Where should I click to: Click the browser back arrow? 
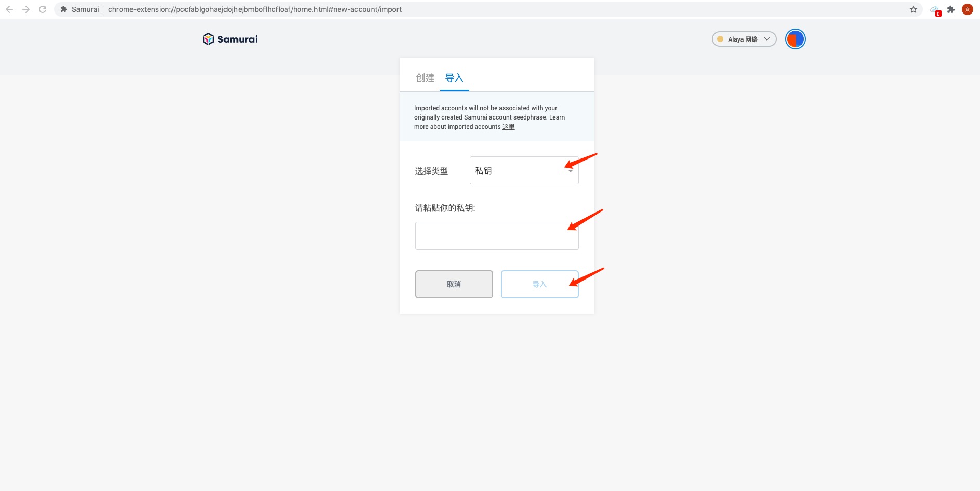click(x=9, y=9)
